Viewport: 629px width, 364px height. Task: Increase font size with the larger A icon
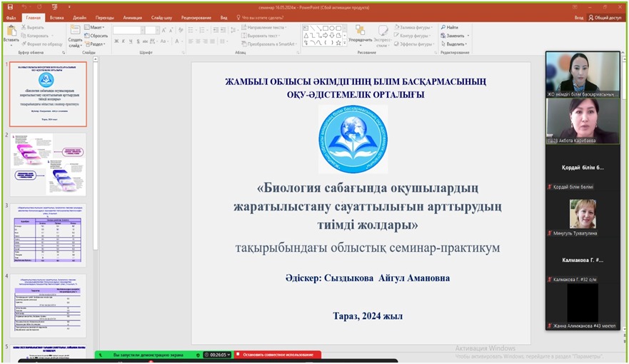point(163,30)
